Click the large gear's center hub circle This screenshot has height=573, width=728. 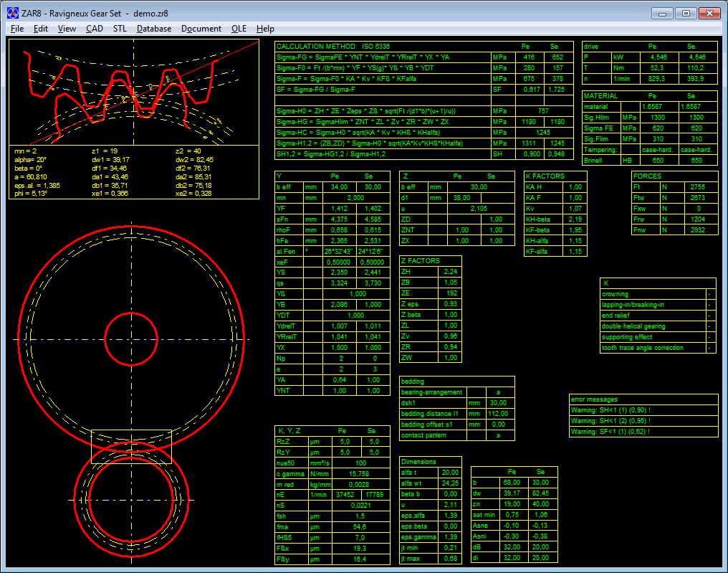pos(132,338)
